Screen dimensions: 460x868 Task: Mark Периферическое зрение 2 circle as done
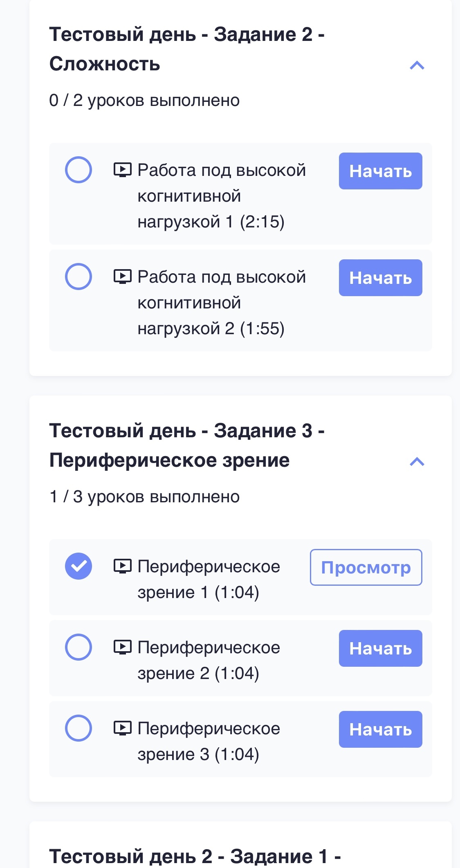click(79, 647)
